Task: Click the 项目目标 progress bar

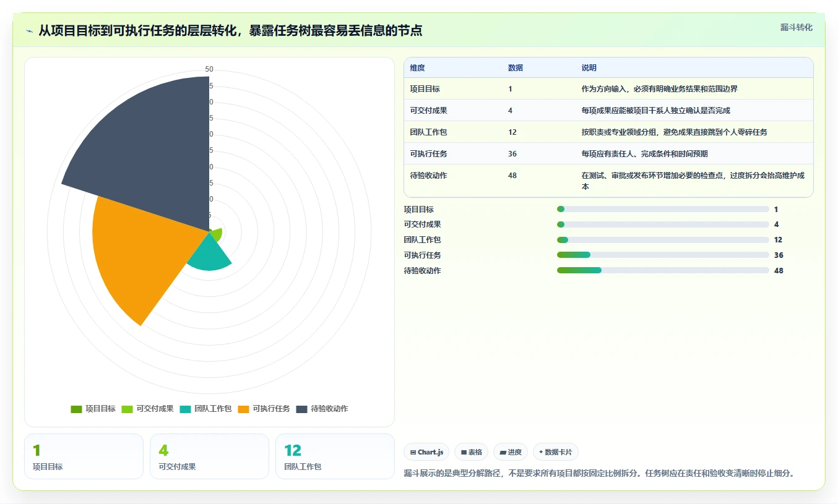Action: [663, 210]
